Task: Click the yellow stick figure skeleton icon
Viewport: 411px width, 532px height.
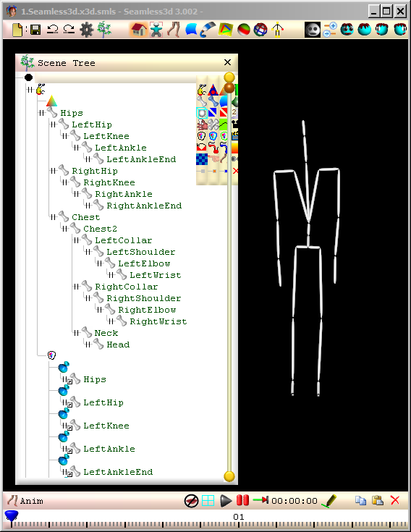Action: (278, 30)
